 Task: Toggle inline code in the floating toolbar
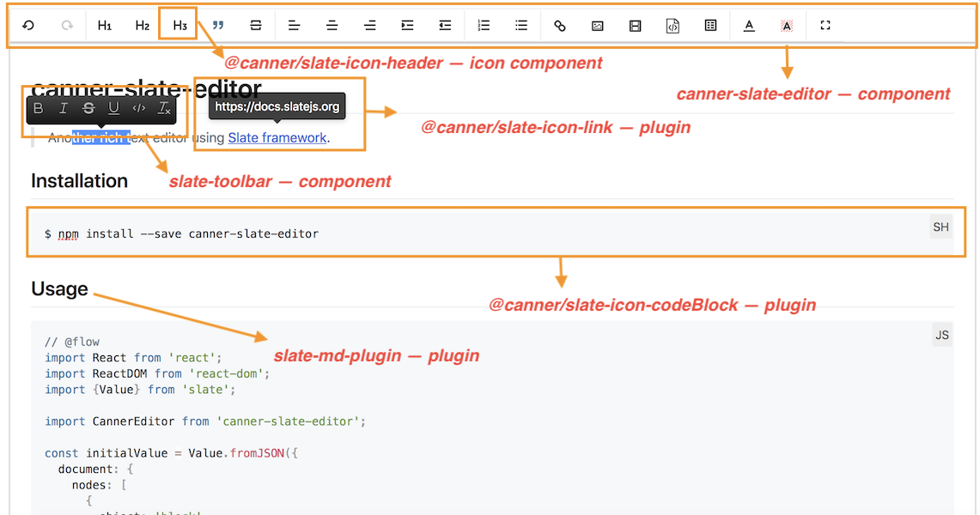point(139,108)
